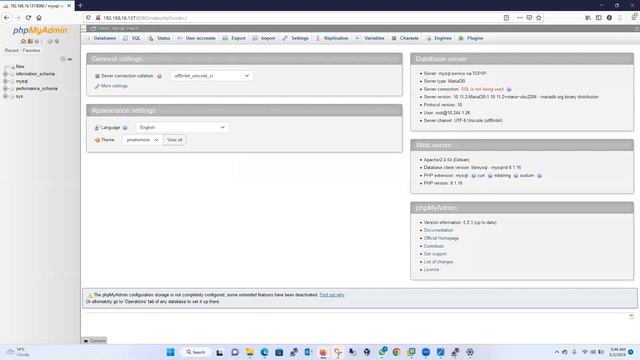The image size is (640, 360).
Task: Open the Plugins tab
Action: tap(471, 38)
